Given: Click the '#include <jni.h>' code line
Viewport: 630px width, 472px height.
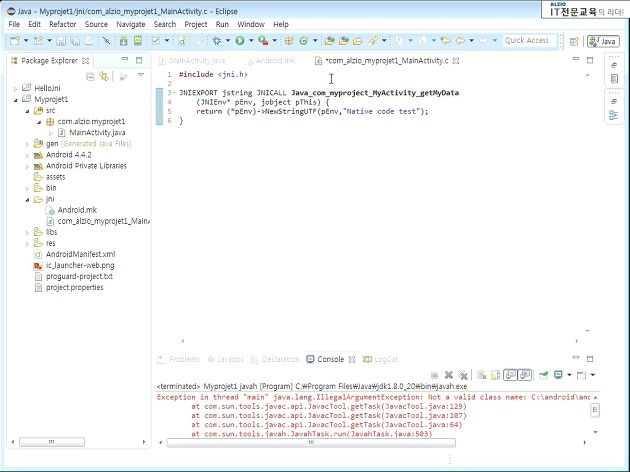Looking at the screenshot, I should (x=213, y=74).
